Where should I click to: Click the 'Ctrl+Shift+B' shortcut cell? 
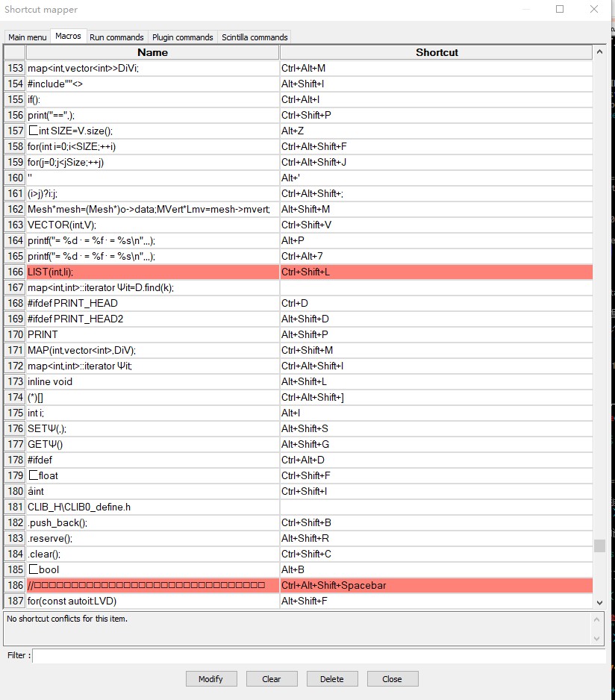437,523
